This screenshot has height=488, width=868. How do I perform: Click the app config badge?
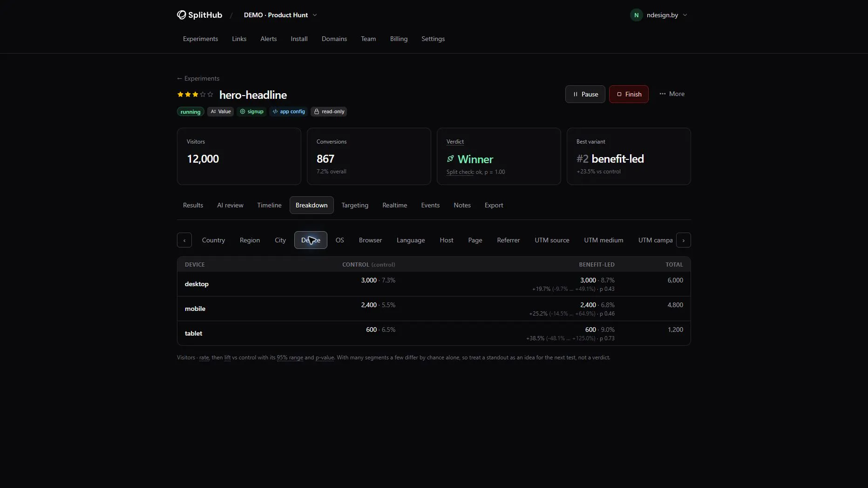(x=288, y=111)
